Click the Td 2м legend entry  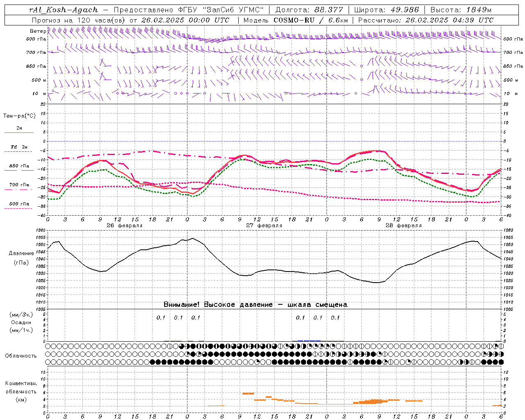[19, 147]
